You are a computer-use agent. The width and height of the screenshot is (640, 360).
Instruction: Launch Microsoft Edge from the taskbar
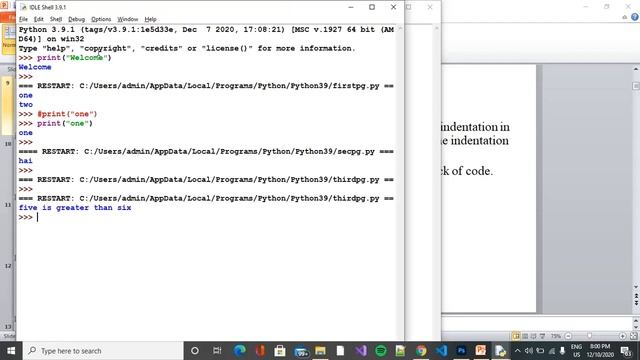(x=240, y=351)
